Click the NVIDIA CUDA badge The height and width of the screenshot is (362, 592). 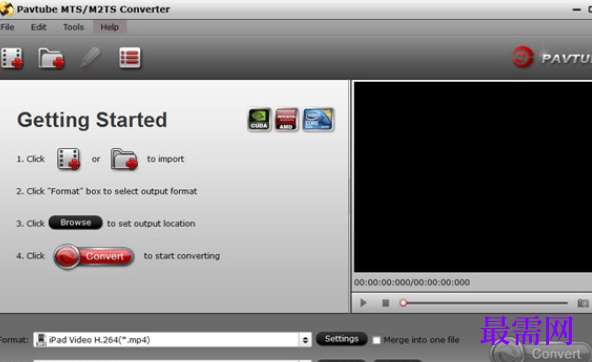pyautogui.click(x=259, y=120)
